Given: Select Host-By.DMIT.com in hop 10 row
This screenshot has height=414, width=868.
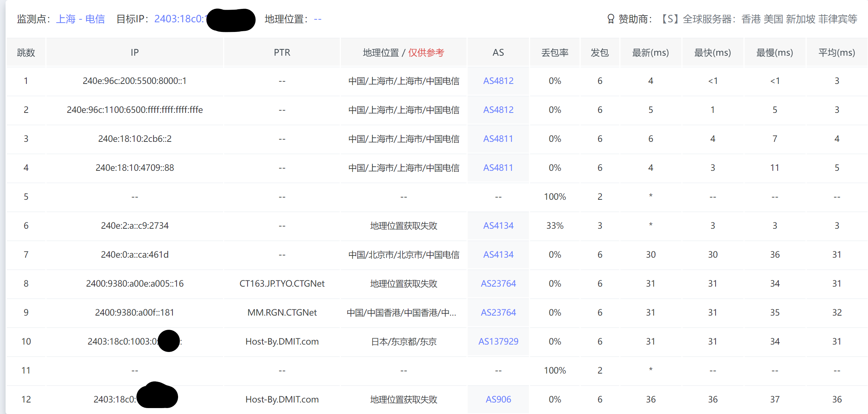Looking at the screenshot, I should pyautogui.click(x=282, y=342).
